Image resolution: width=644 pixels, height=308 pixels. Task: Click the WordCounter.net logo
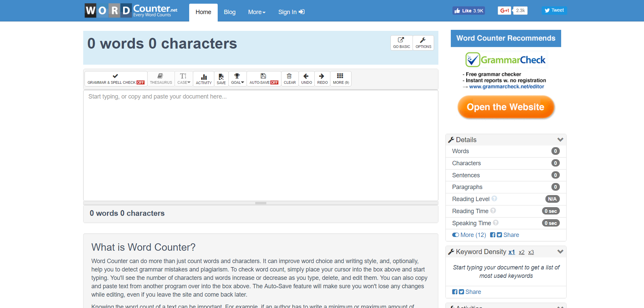pyautogui.click(x=131, y=10)
